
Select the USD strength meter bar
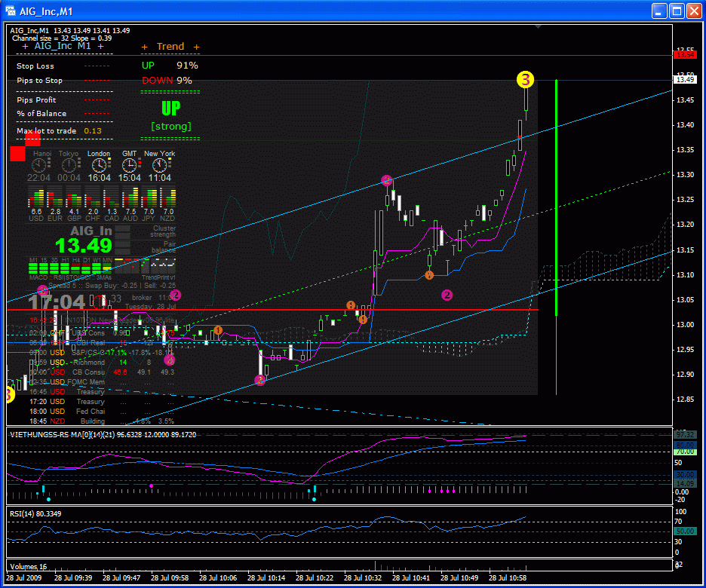[36, 198]
